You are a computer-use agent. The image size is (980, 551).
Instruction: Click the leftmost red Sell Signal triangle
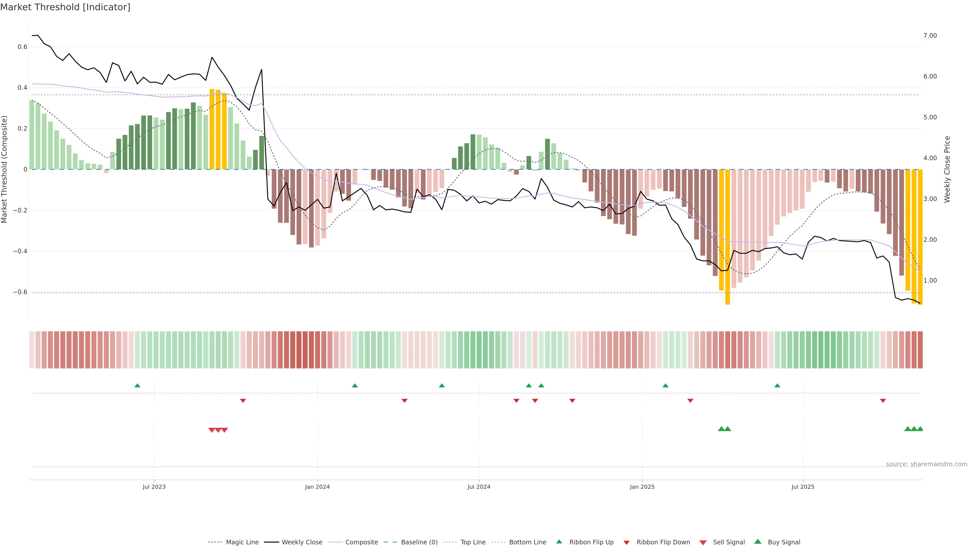coord(212,430)
